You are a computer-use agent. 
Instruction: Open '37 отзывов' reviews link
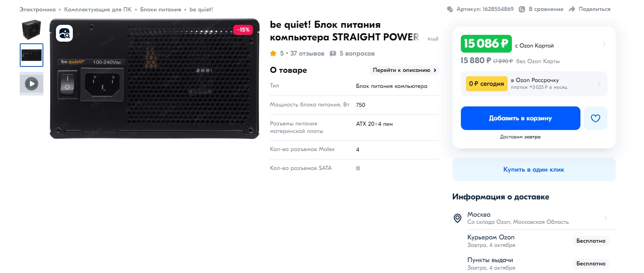[x=307, y=53]
